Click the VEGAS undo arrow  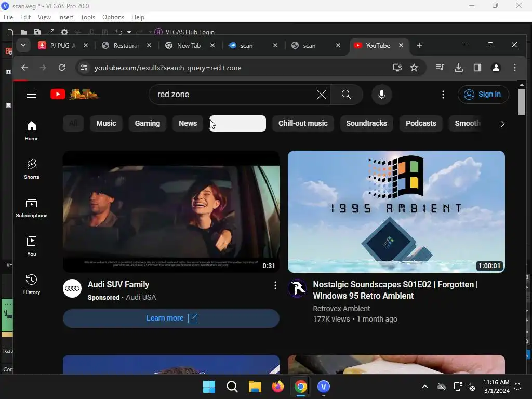pos(118,32)
